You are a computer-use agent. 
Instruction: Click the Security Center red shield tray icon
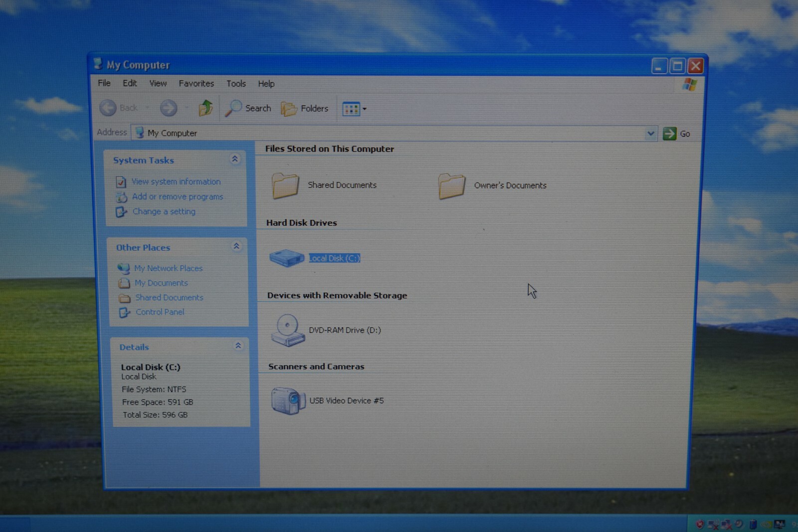(700, 524)
